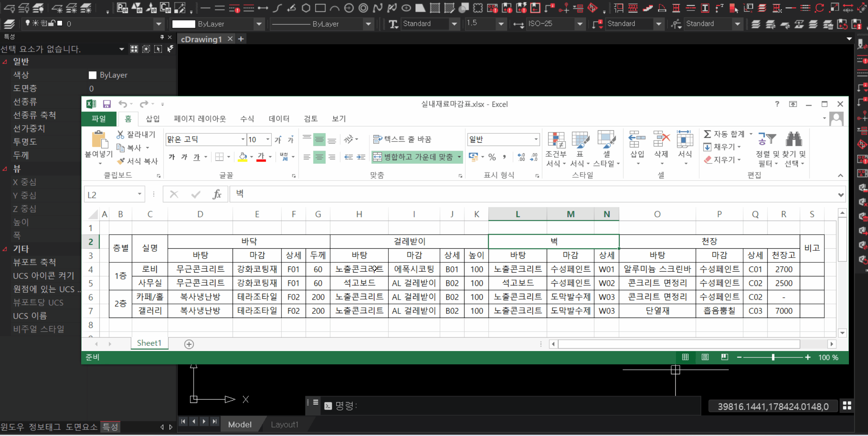
Task: Open Find and Select (찾기 및 선택)
Action: (794, 149)
